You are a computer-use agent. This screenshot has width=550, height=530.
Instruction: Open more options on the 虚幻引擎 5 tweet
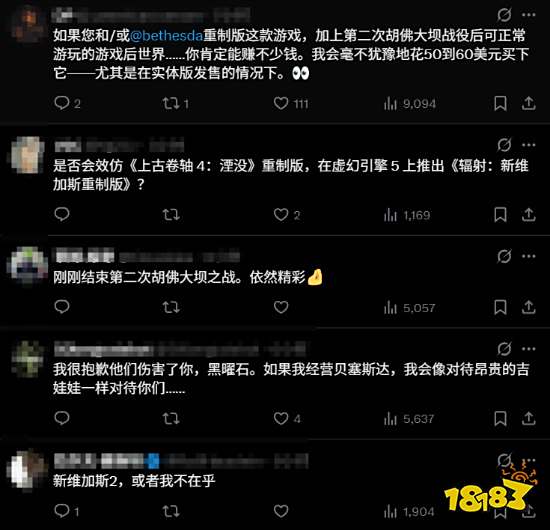528,145
